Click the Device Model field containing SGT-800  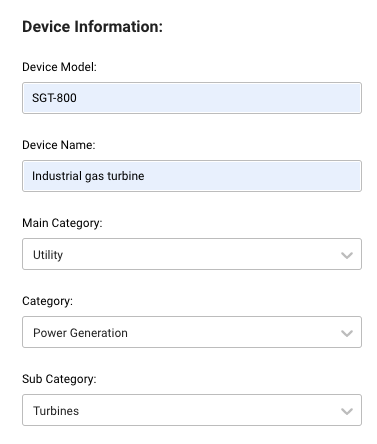(x=192, y=98)
